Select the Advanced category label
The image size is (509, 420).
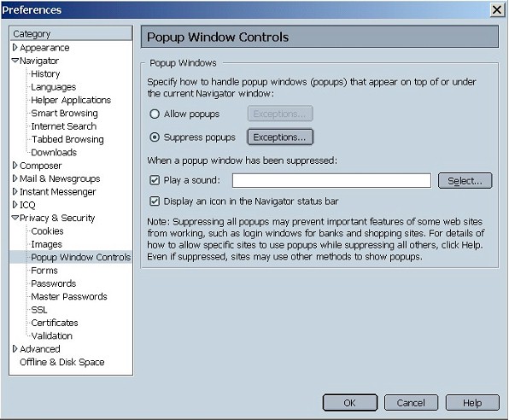pyautogui.click(x=40, y=349)
